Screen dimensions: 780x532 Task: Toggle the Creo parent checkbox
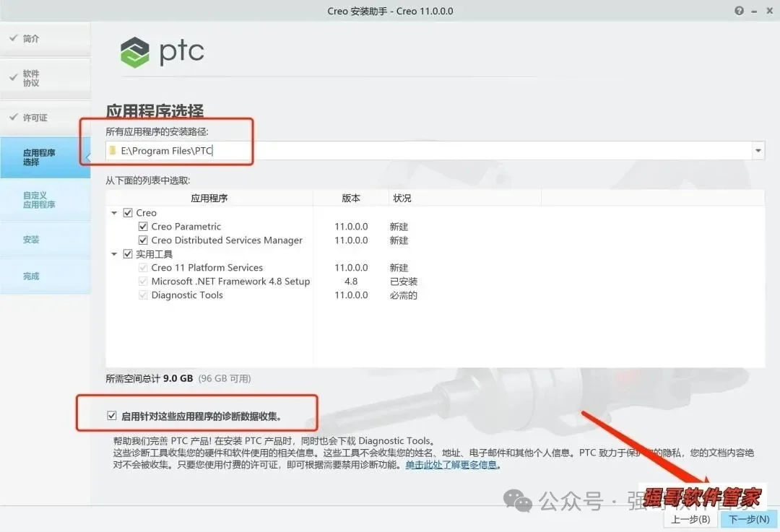[128, 213]
